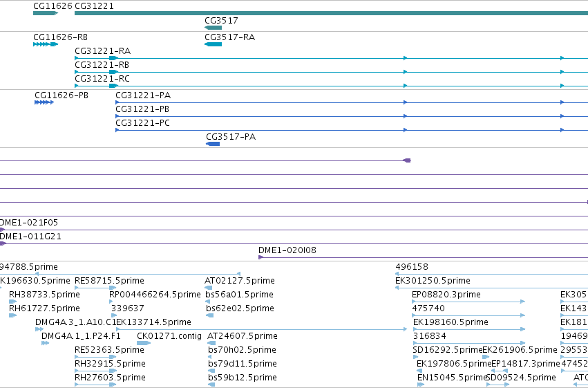Click the CG3517 gene label
Viewport: 588px width, 388px height.
click(x=221, y=20)
